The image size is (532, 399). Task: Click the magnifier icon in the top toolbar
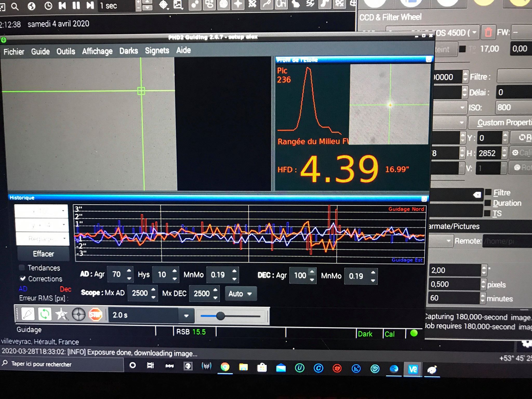click(15, 6)
